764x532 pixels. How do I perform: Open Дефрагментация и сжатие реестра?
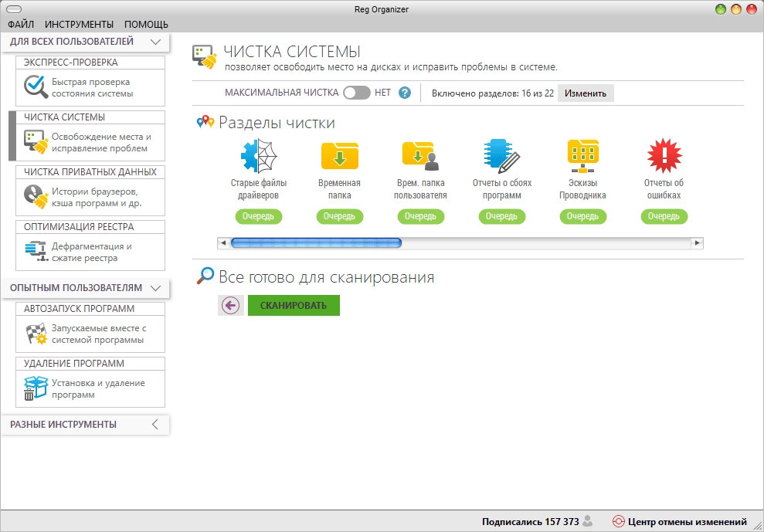[92, 252]
